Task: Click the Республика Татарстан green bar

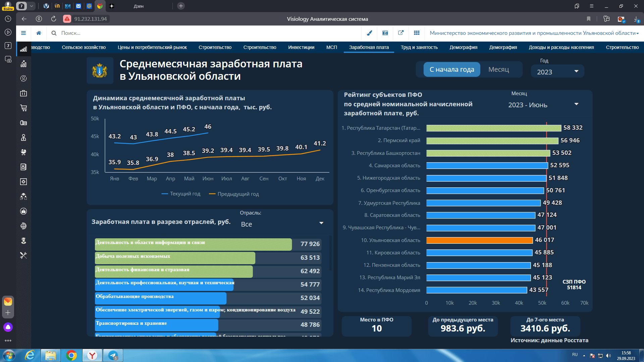Action: [493, 128]
